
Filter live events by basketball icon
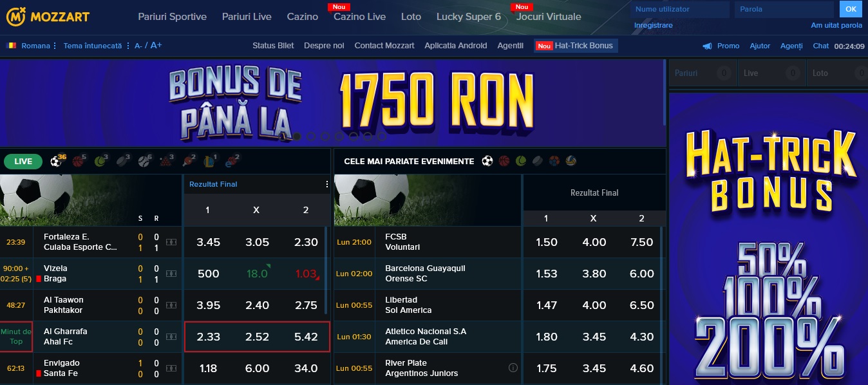point(79,161)
